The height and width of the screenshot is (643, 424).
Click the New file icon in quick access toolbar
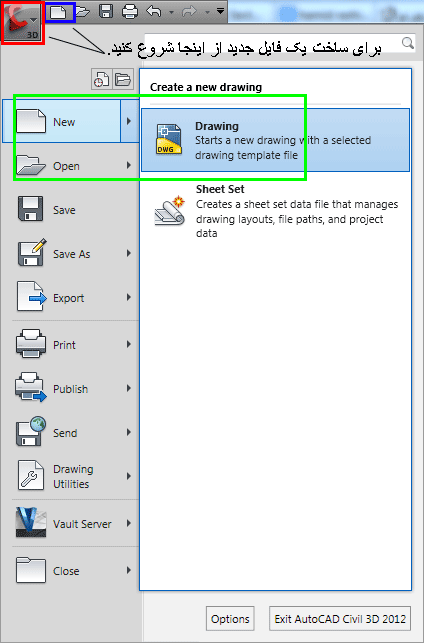[58, 12]
